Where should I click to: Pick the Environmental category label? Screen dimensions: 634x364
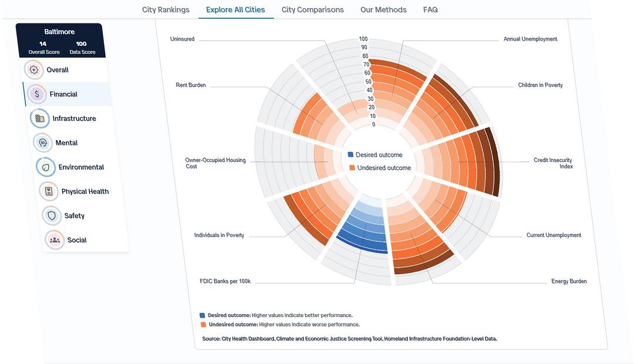coord(81,167)
